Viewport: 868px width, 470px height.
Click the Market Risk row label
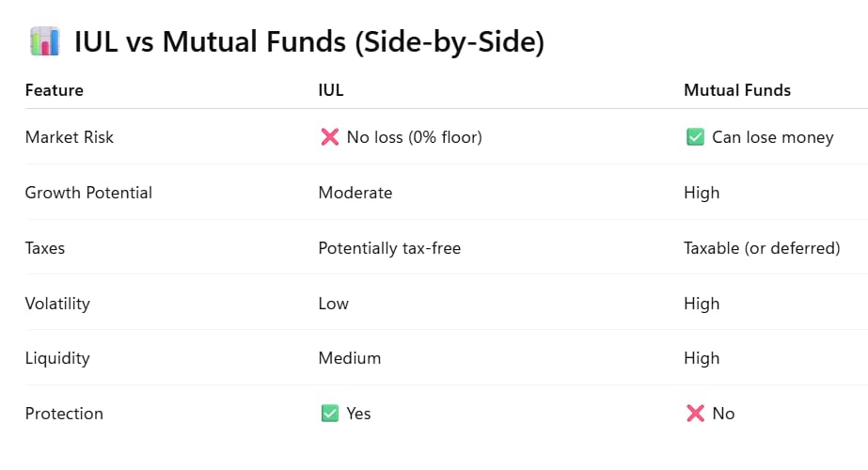tap(70, 136)
